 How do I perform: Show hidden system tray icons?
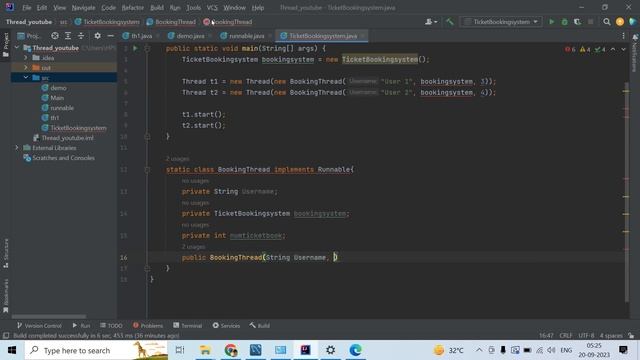click(x=479, y=350)
